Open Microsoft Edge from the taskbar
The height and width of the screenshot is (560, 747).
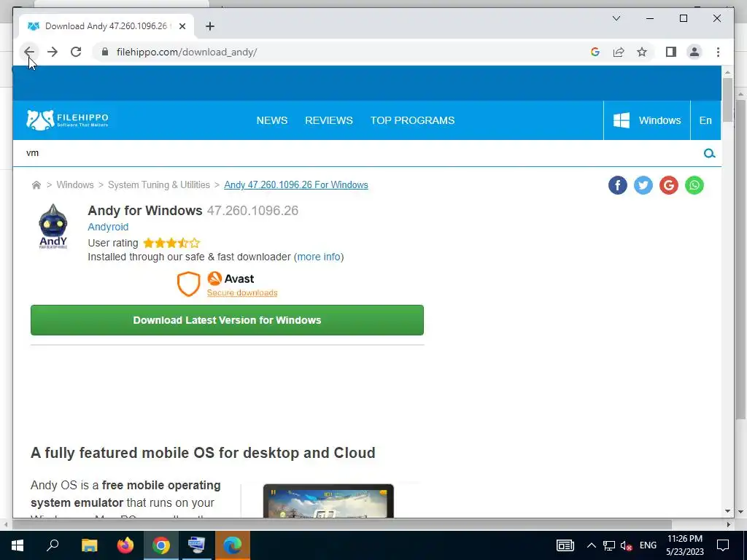coord(233,545)
